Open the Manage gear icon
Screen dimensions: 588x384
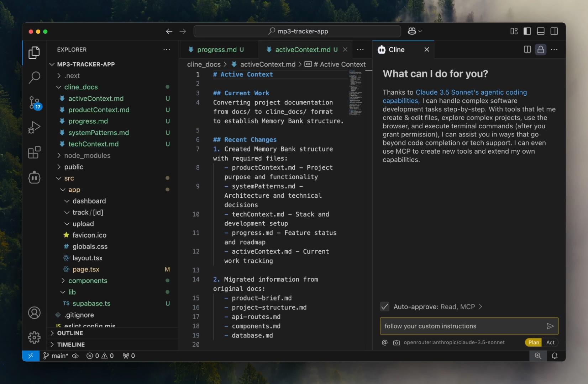point(34,337)
